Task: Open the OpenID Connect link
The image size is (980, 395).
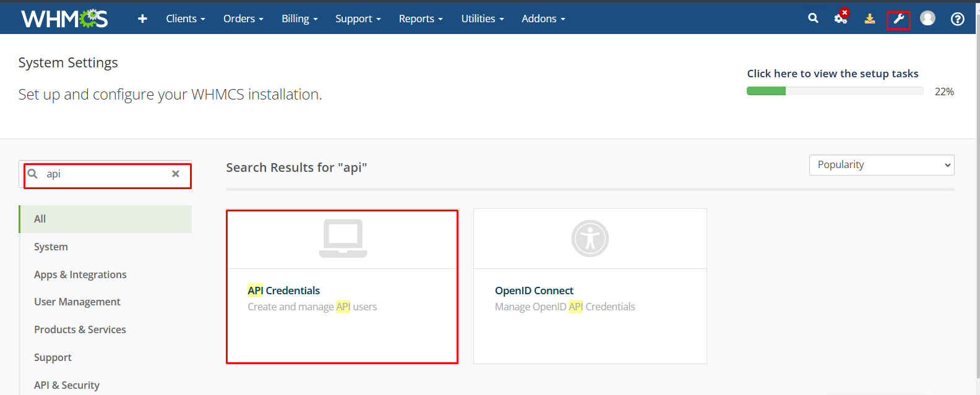Action: pyautogui.click(x=534, y=291)
